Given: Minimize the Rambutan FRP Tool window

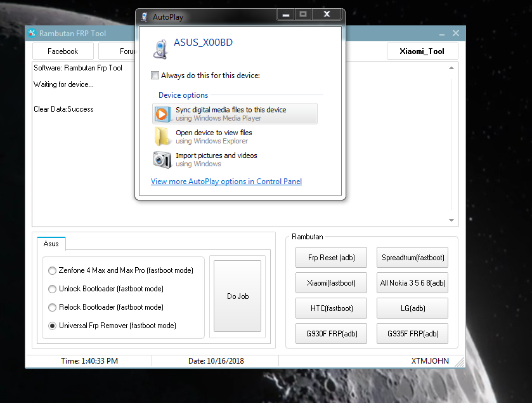Looking at the screenshot, I should pos(442,34).
